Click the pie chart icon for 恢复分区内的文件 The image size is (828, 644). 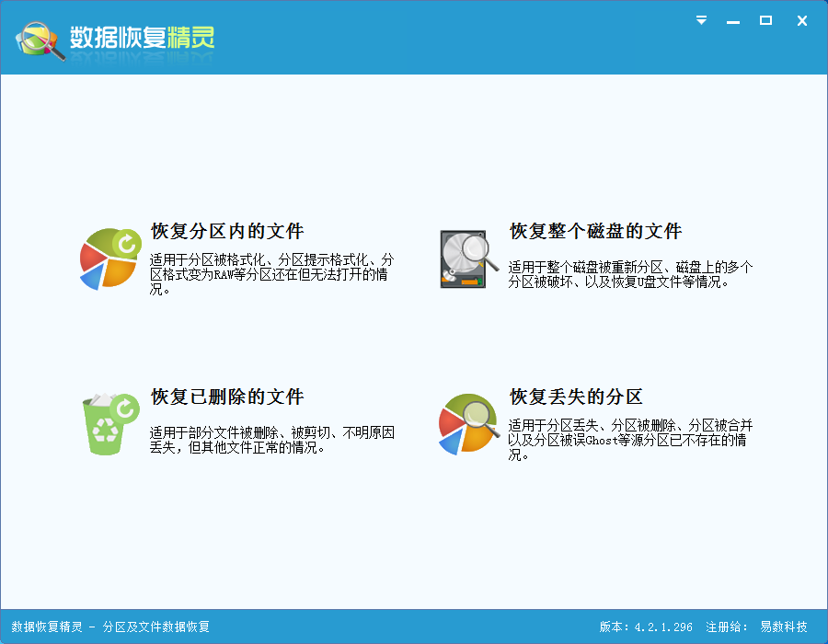(x=109, y=259)
